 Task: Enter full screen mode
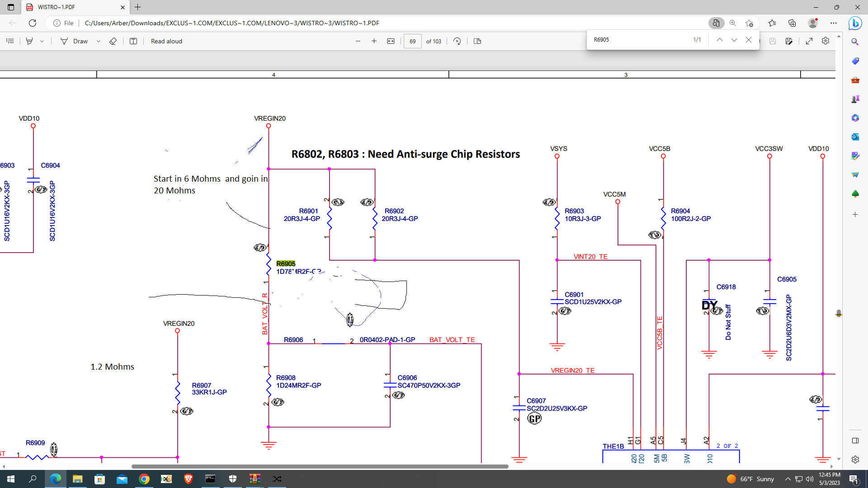tap(809, 41)
